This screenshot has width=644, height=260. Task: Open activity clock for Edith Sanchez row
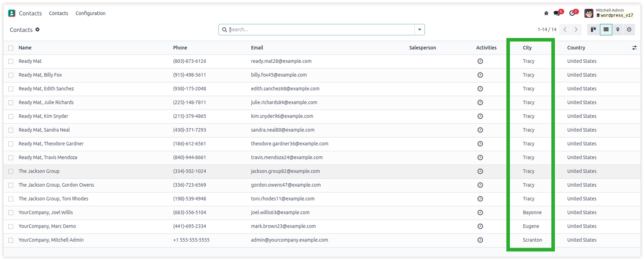pos(480,89)
